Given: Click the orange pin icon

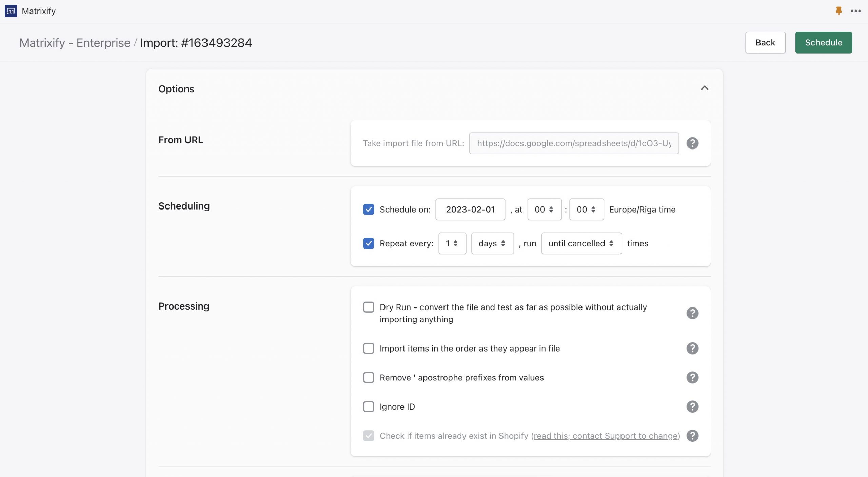Looking at the screenshot, I should (x=839, y=11).
